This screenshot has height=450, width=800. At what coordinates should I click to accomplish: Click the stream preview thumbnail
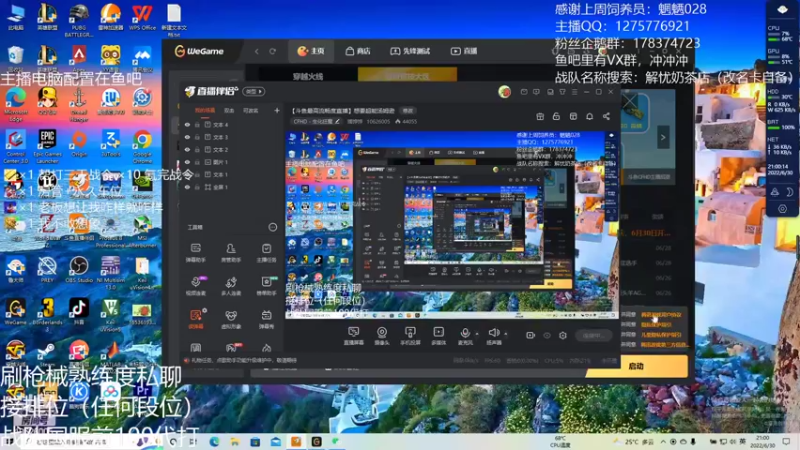pos(452,225)
